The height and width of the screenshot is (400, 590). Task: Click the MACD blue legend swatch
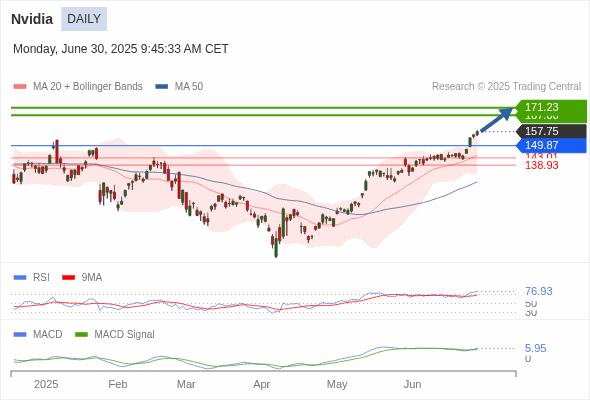pyautogui.click(x=20, y=335)
